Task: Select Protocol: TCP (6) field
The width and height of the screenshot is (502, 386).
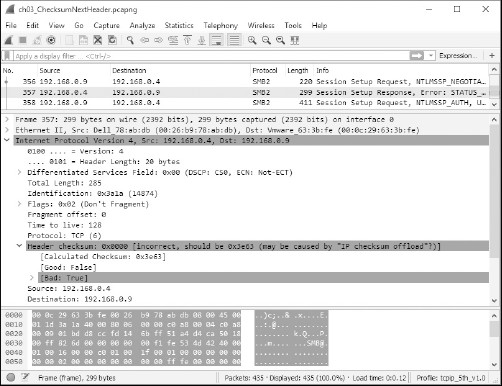Action: click(x=64, y=236)
